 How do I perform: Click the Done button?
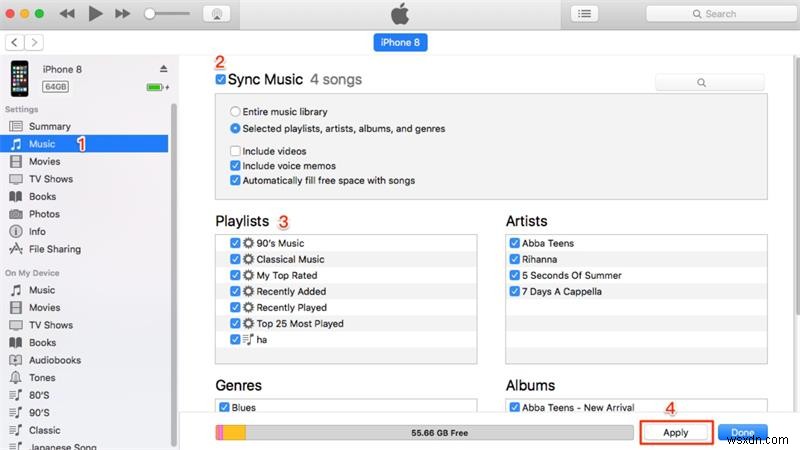(x=742, y=432)
